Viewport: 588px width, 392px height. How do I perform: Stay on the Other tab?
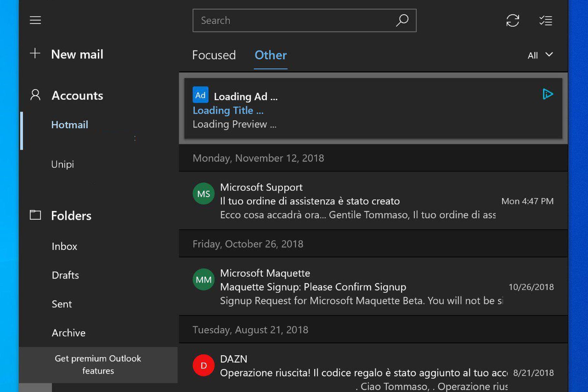270,55
